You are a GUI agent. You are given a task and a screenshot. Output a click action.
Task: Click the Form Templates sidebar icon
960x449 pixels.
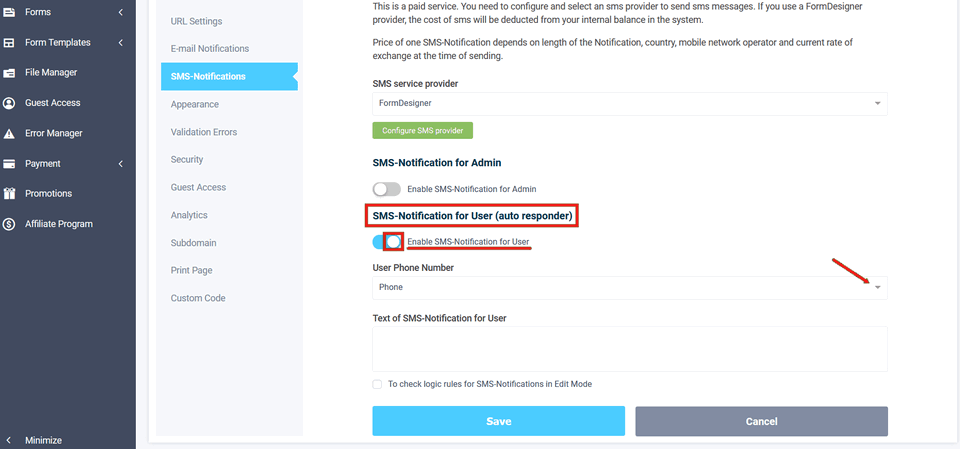coord(9,43)
